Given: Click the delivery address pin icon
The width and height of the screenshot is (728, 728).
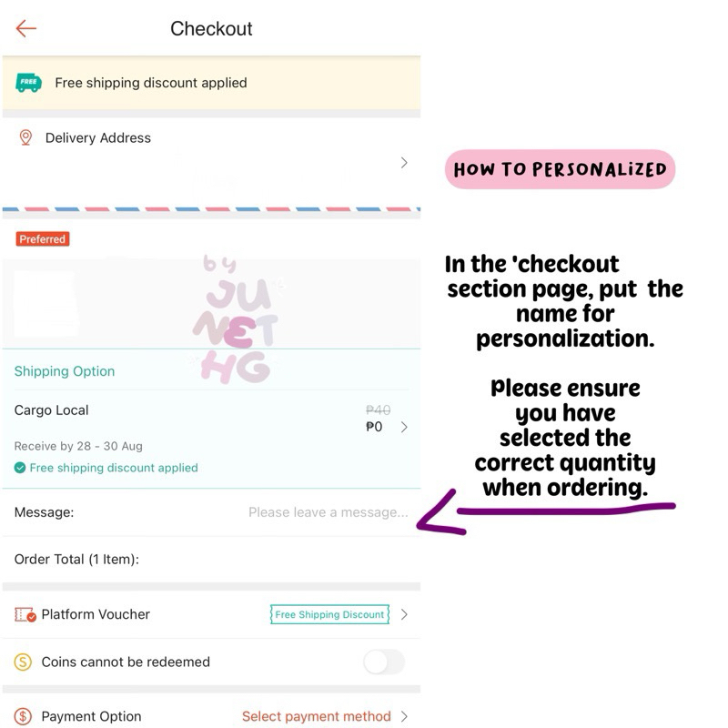Looking at the screenshot, I should 25,137.
